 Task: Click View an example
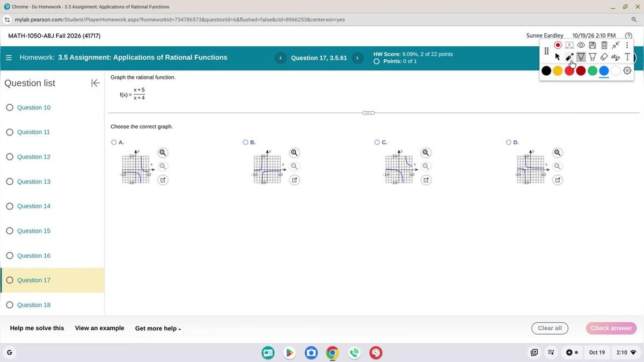(x=99, y=328)
